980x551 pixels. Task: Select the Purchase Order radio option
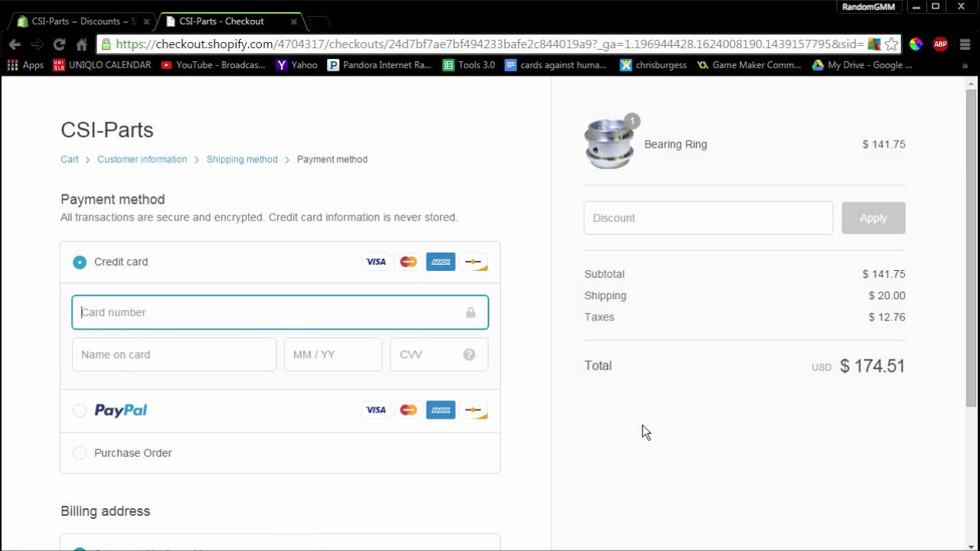point(80,453)
